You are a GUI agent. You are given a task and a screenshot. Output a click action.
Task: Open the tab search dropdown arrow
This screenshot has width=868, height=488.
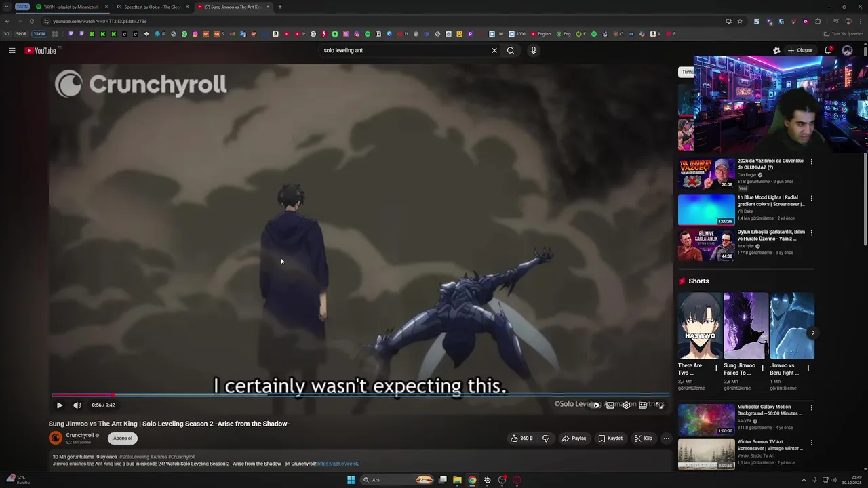[7, 7]
